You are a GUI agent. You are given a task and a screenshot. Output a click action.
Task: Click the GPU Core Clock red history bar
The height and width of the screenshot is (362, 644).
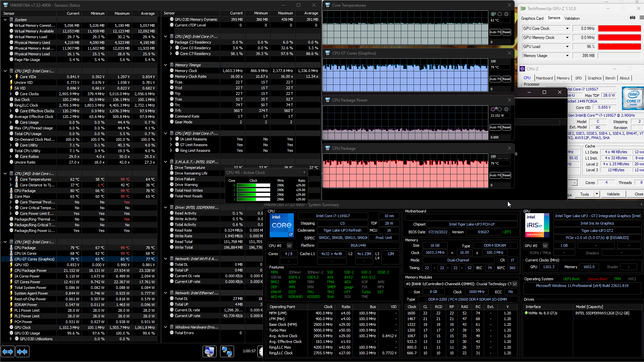(619, 28)
